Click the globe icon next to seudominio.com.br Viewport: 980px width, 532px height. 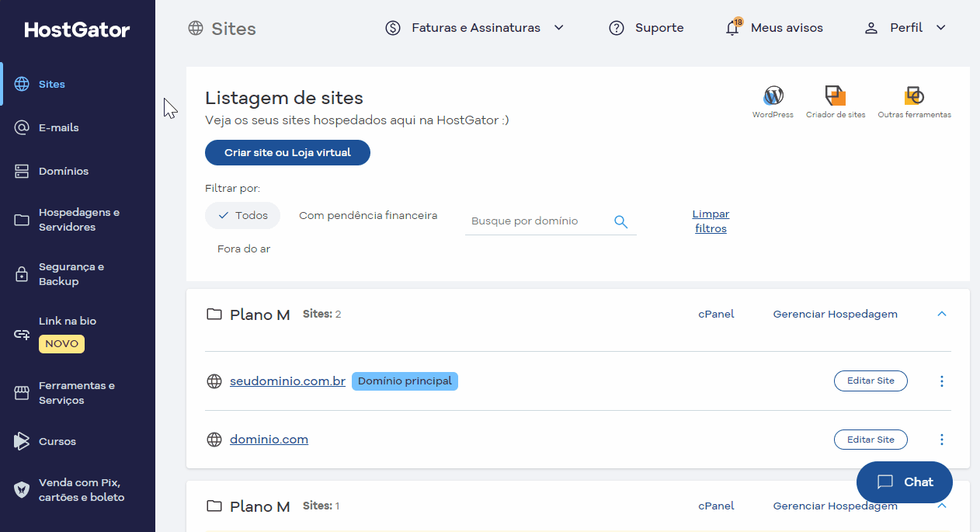[x=214, y=381]
